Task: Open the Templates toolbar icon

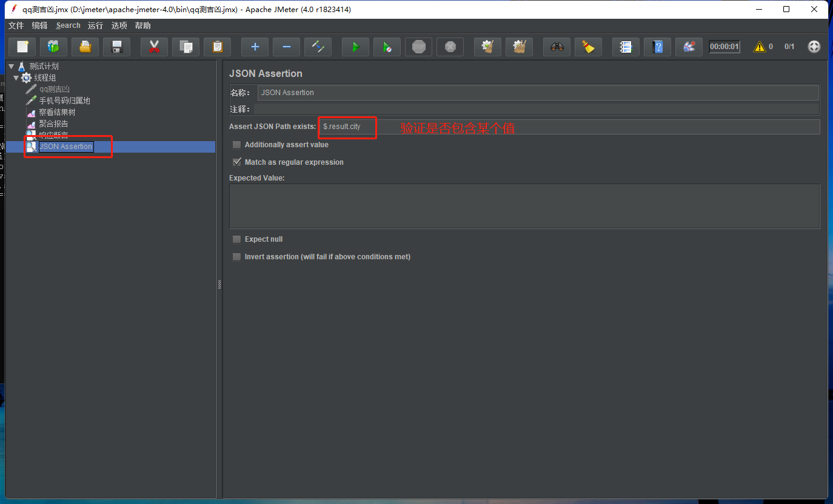Action: [54, 47]
